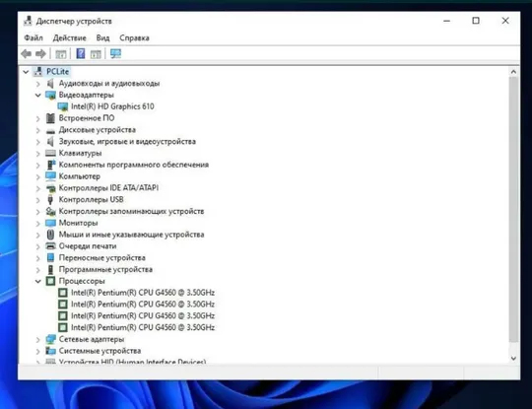Collapse the PCLite root node

pyautogui.click(x=26, y=72)
